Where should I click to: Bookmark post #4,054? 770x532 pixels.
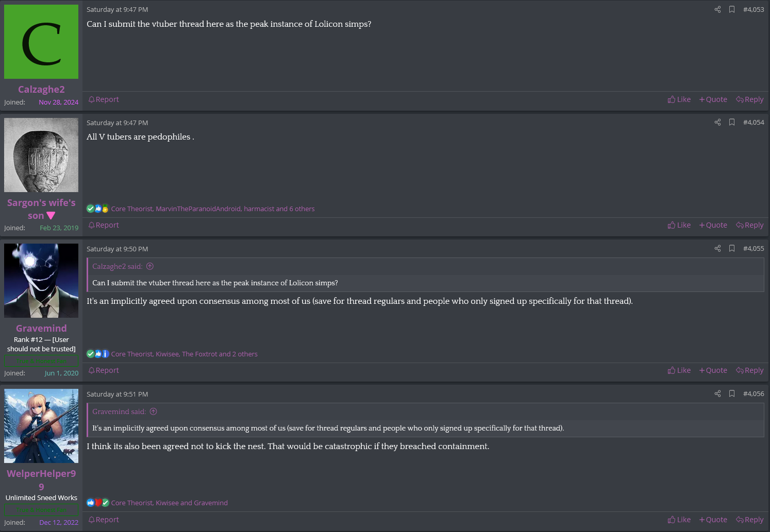[x=732, y=122]
